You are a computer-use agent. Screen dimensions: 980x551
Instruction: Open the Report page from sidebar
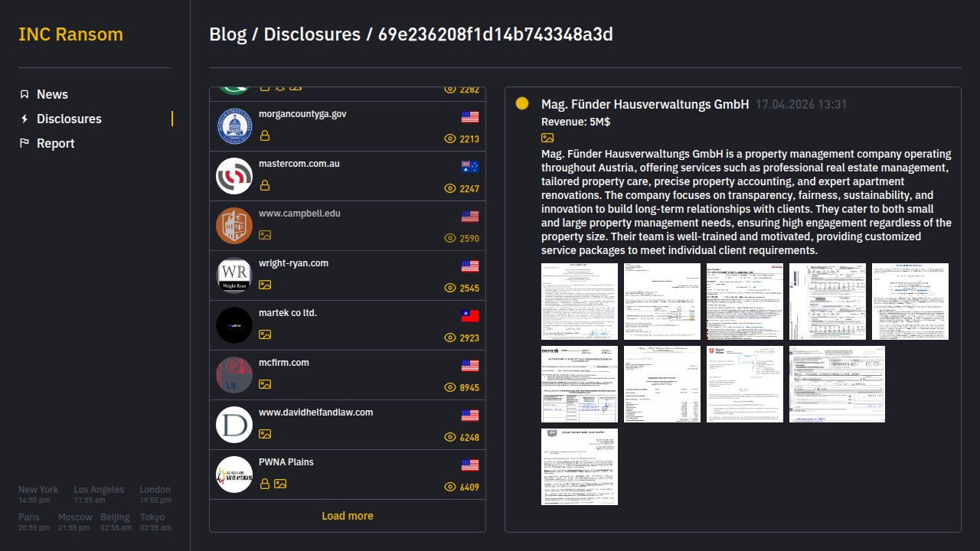[x=55, y=143]
